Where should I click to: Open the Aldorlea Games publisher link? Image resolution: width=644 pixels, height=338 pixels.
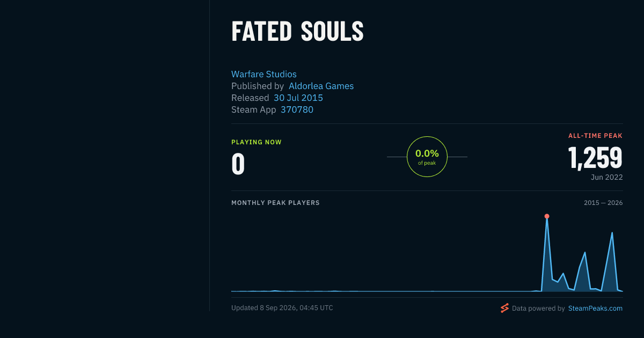tap(321, 86)
